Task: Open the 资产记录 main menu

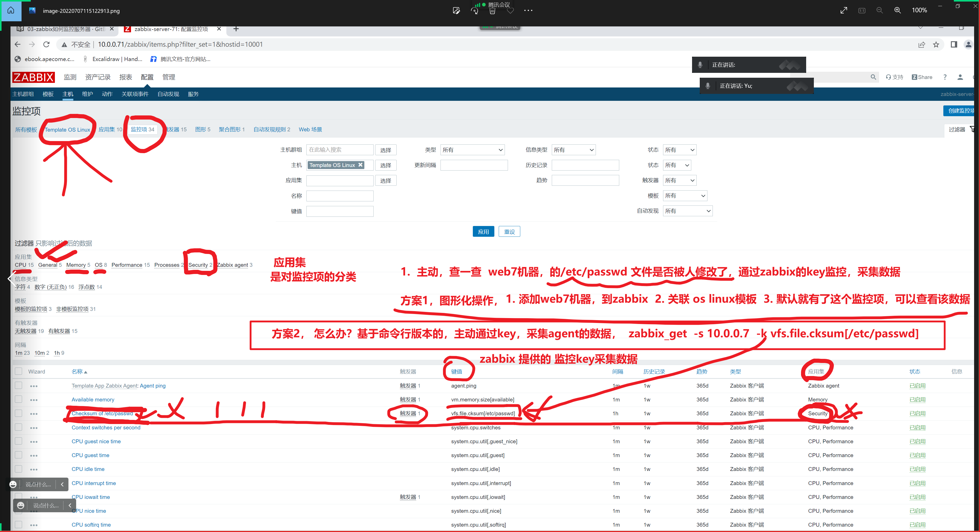Action: (98, 77)
